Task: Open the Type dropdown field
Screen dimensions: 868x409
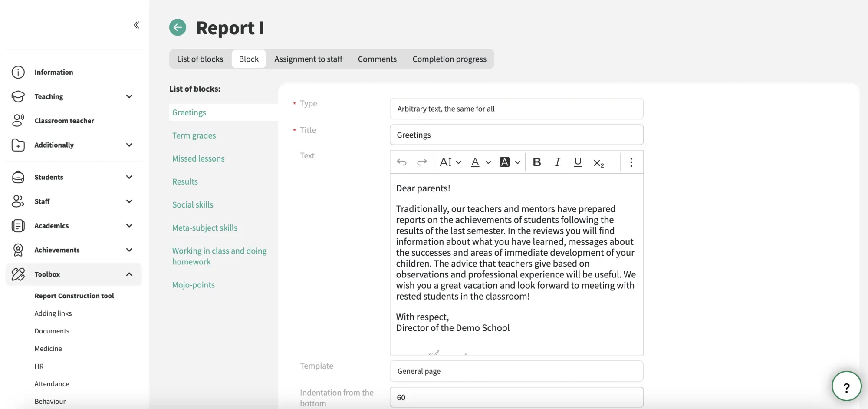Action: pyautogui.click(x=516, y=109)
